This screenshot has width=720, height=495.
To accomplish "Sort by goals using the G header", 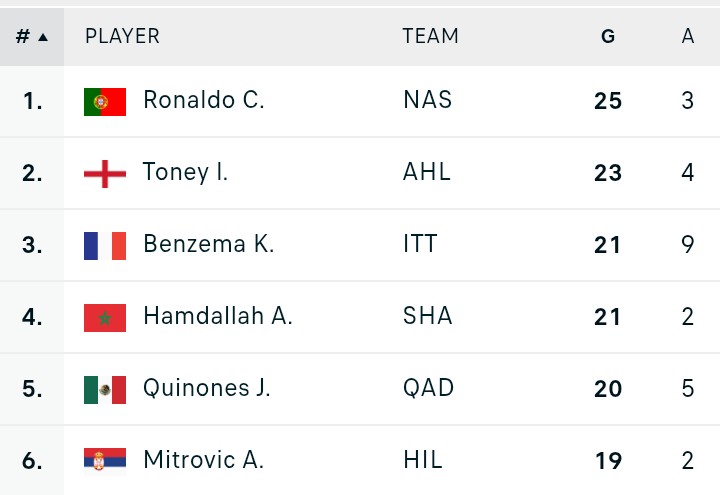I will 608,37.
